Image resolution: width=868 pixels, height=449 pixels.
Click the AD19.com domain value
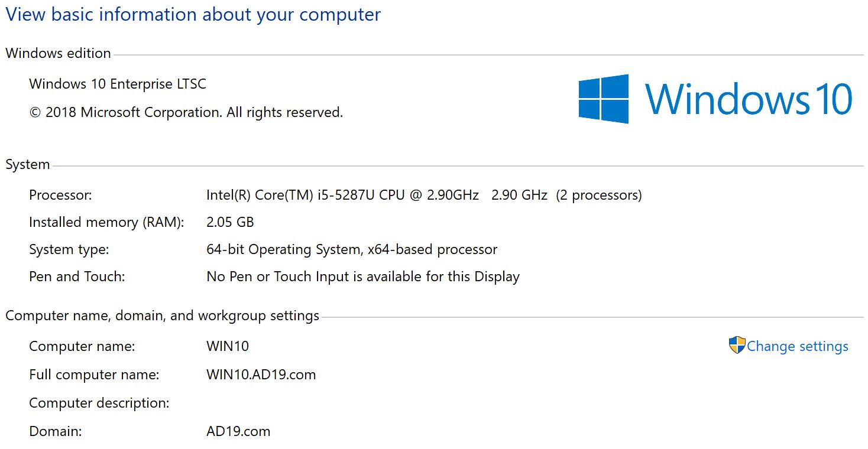pos(238,431)
